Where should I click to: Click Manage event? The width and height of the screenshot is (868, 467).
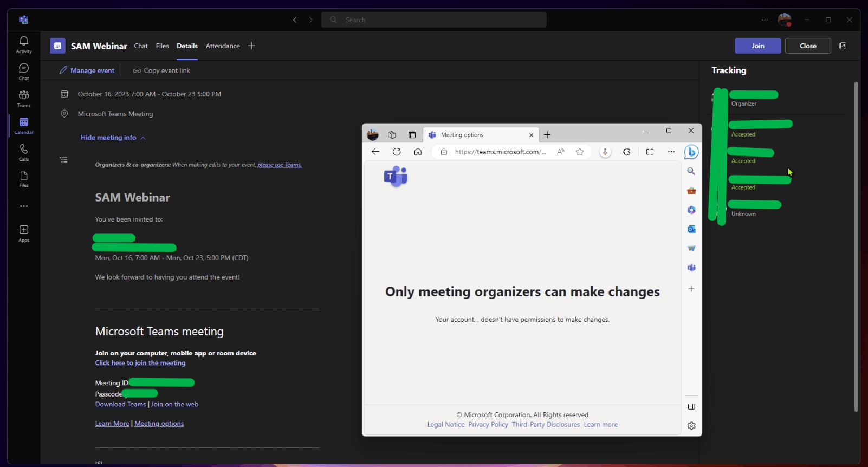87,70
